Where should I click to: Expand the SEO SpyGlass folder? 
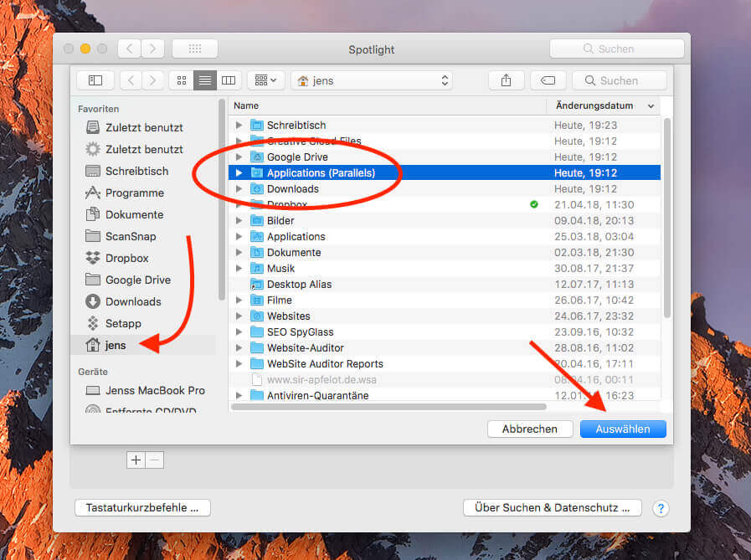tap(239, 332)
